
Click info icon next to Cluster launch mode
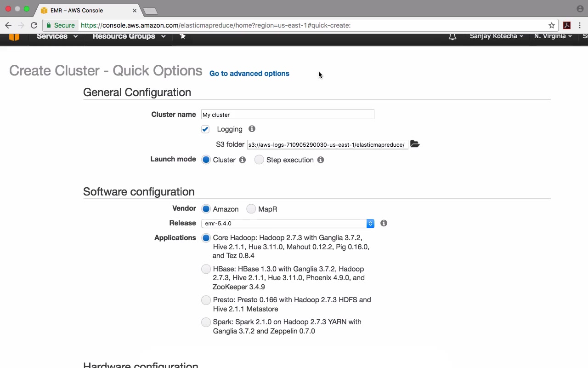coord(242,160)
